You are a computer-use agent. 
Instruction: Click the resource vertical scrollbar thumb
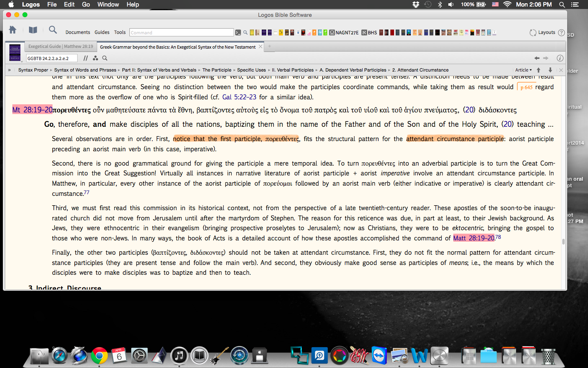coord(563,242)
